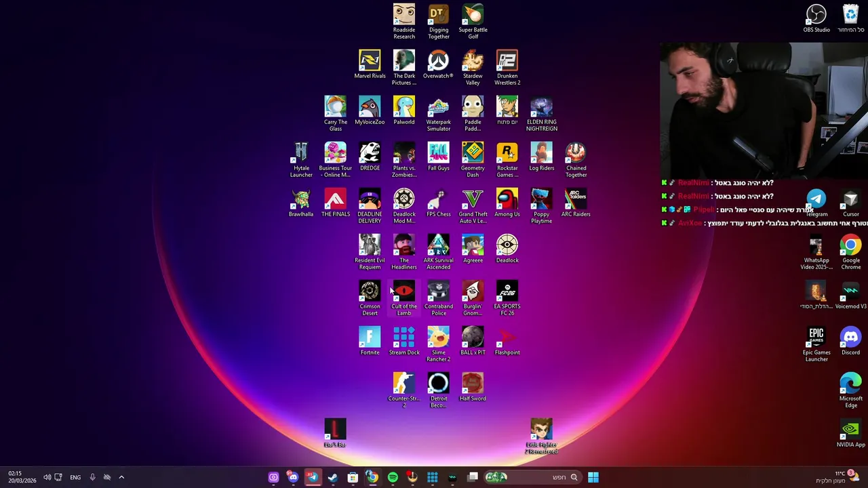Open the Recycle Bin desktop icon
Viewport: 868px width, 488px height.
pos(850,18)
